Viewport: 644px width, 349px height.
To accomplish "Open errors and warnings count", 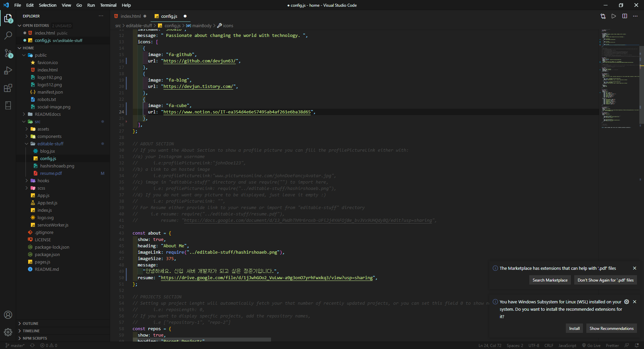I will point(49,345).
